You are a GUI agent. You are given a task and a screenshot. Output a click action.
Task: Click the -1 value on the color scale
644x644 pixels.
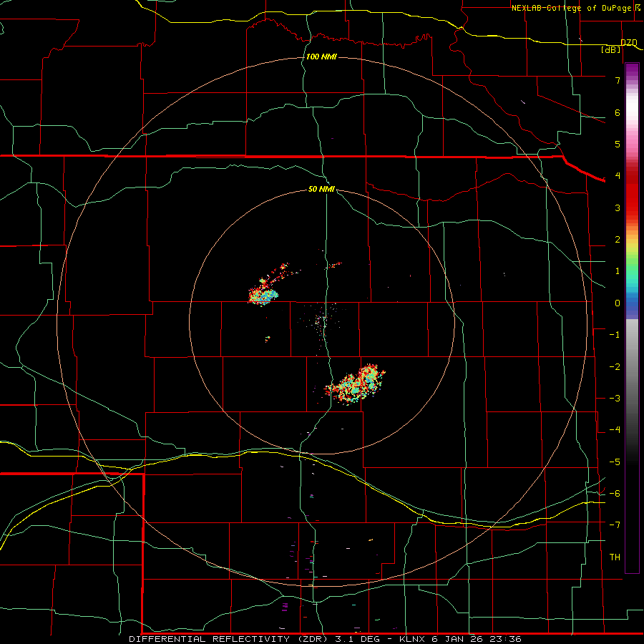click(x=615, y=335)
